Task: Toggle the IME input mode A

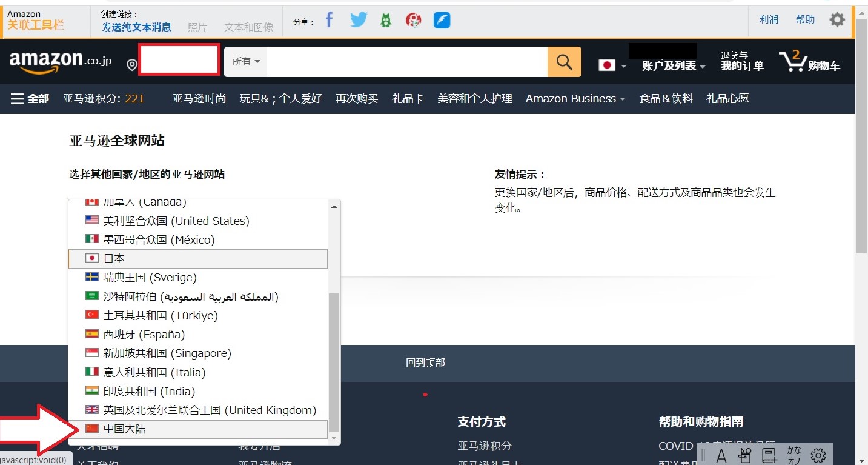Action: click(721, 455)
